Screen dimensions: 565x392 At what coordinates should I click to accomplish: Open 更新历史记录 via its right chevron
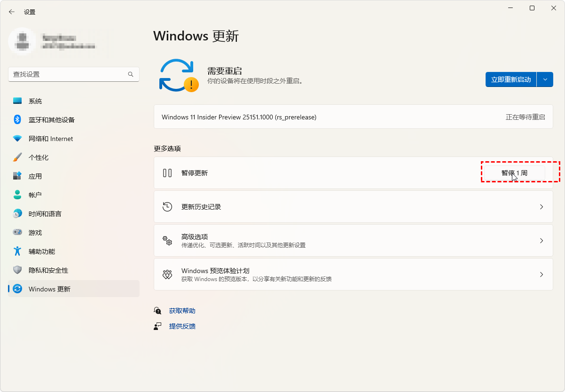(541, 207)
